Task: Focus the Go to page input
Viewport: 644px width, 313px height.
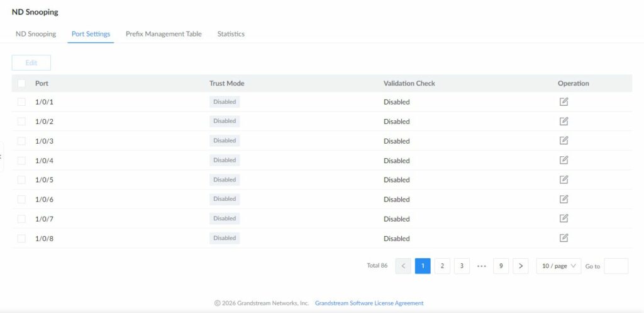Action: [x=616, y=266]
